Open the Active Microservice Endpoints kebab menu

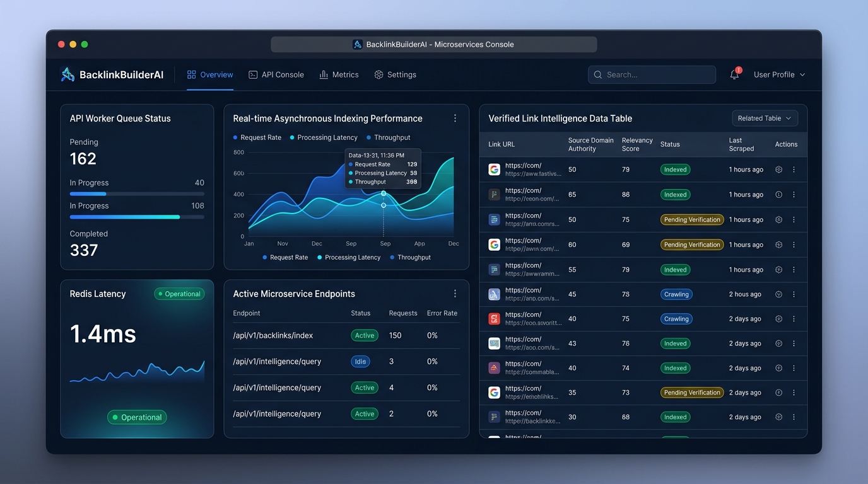point(455,294)
